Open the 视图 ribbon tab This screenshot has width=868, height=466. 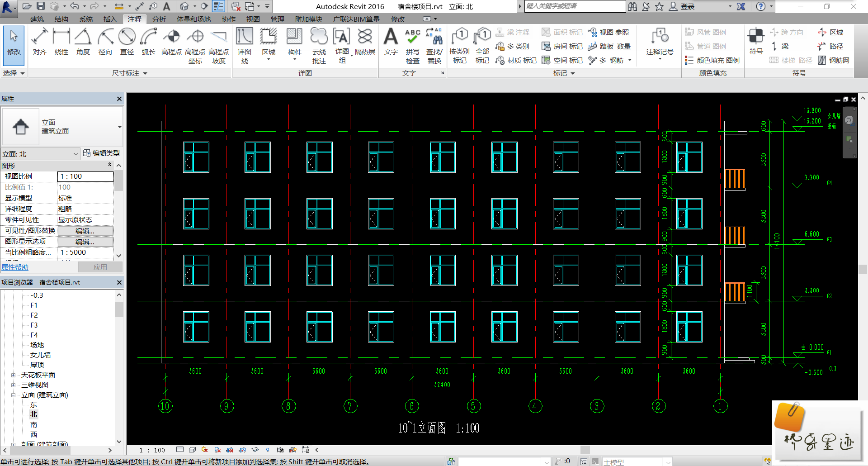pos(253,19)
